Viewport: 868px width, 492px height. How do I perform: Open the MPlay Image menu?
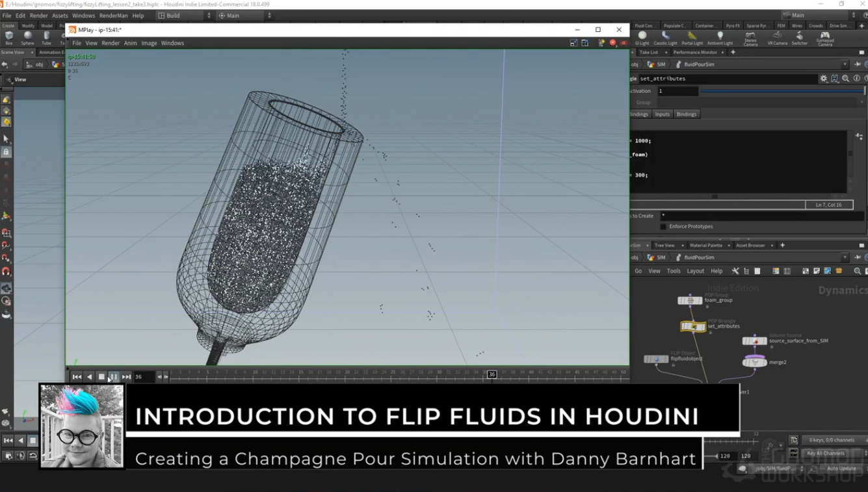[150, 43]
